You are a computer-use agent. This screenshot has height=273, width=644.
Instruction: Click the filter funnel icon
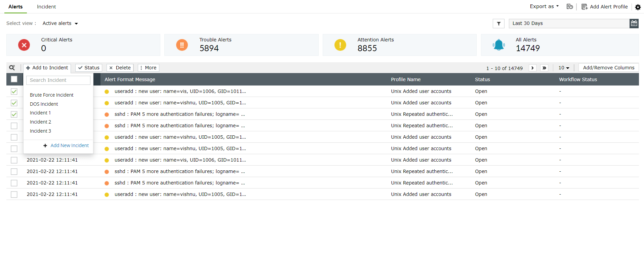click(x=498, y=24)
